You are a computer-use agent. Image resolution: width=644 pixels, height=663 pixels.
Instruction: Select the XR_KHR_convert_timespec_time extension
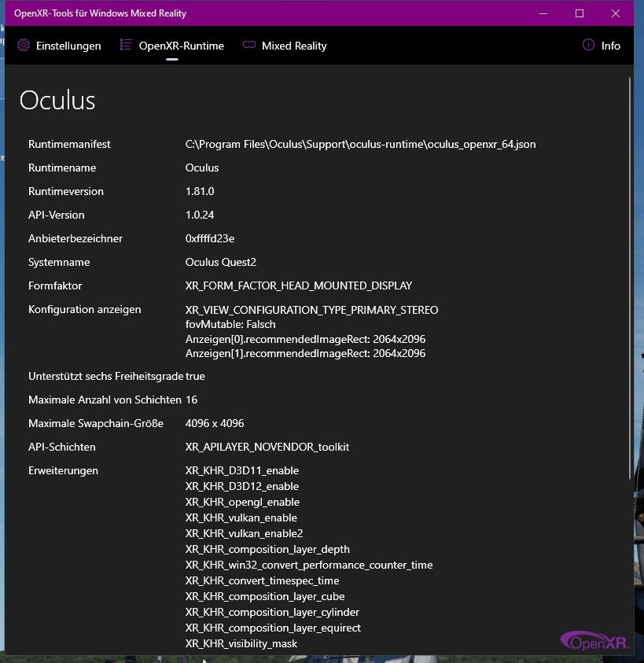pos(262,581)
